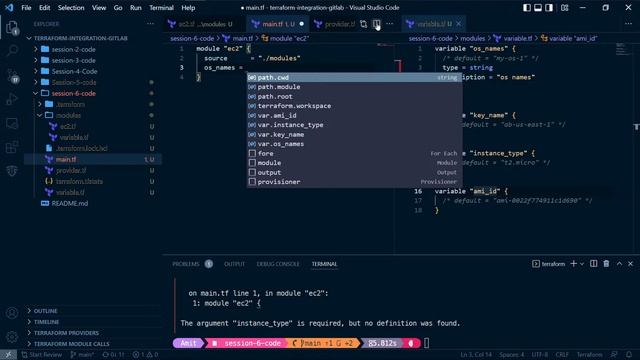
Task: Open the Source Control view in the activity bar
Action: (x=12, y=76)
